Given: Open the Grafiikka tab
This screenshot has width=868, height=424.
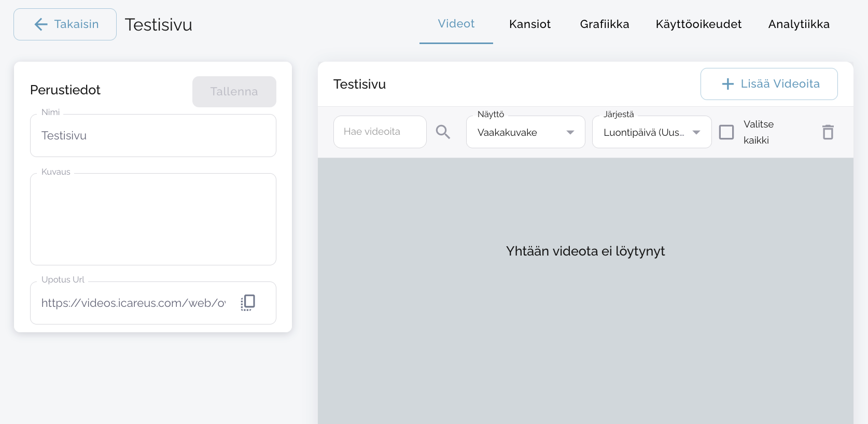Looking at the screenshot, I should 604,24.
